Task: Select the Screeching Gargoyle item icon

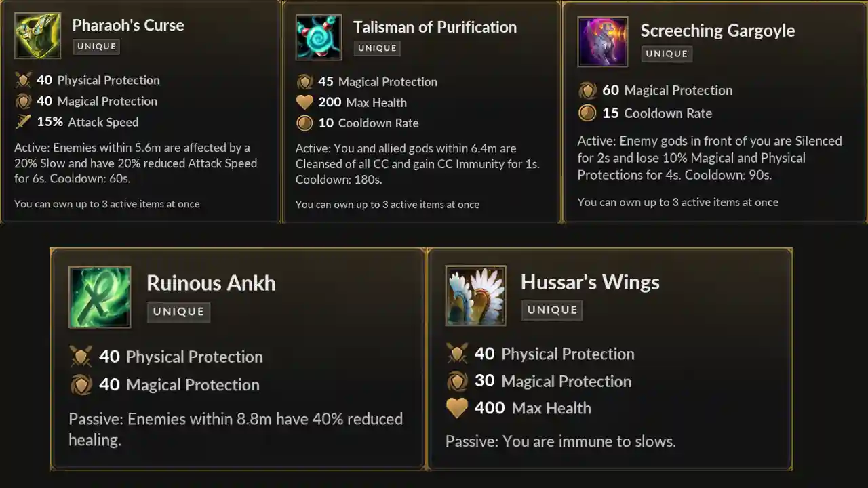Action: coord(602,42)
